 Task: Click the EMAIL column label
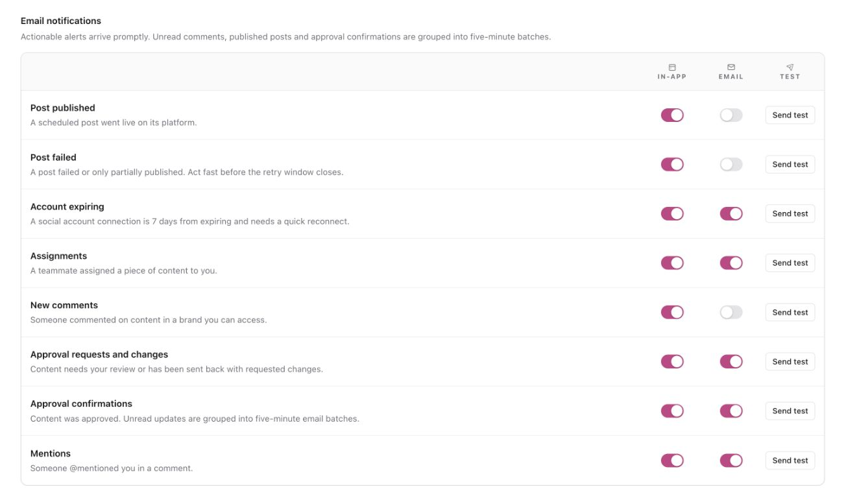point(731,77)
